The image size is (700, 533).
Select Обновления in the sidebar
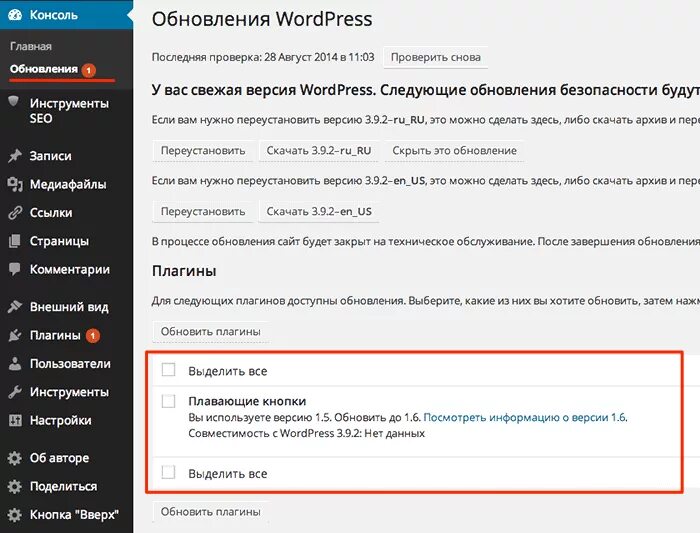coord(44,69)
